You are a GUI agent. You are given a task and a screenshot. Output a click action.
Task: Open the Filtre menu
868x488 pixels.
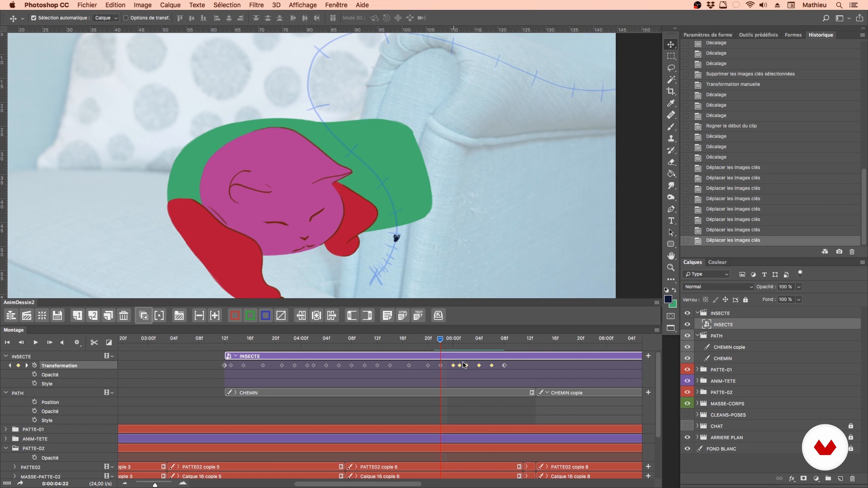[256, 5]
